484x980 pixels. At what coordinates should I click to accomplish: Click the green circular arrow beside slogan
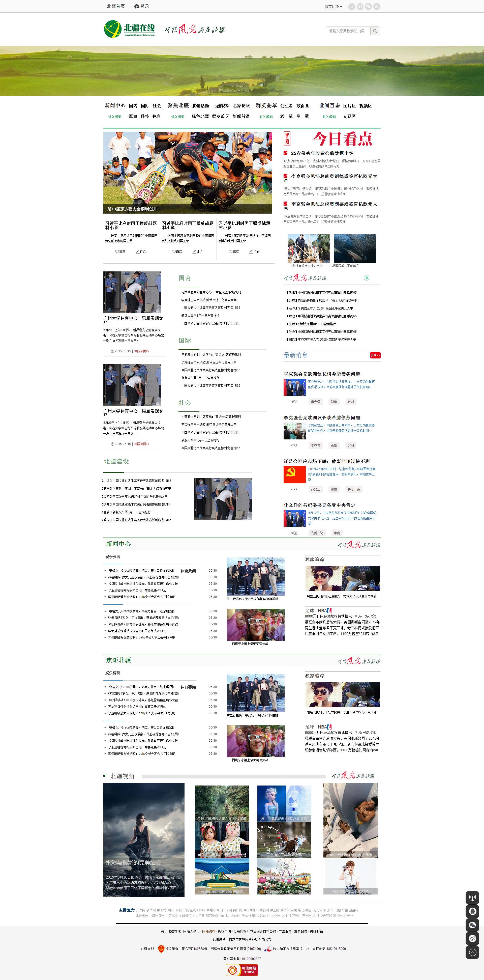367,278
